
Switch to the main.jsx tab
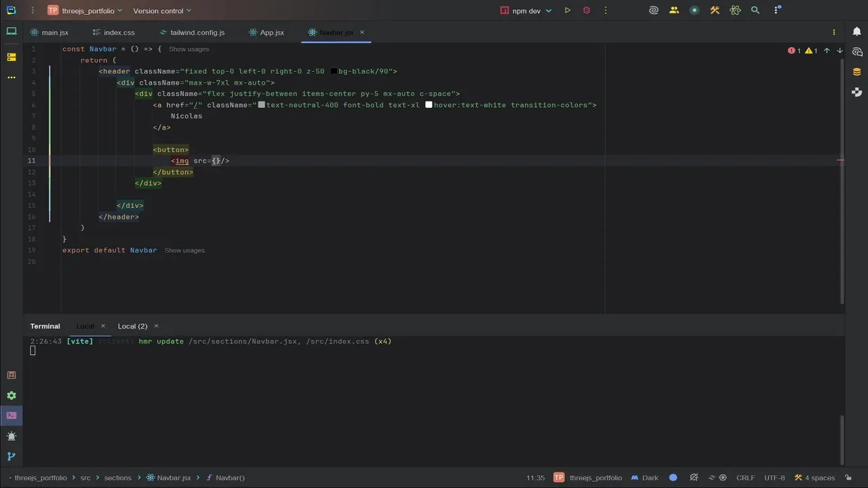49,33
